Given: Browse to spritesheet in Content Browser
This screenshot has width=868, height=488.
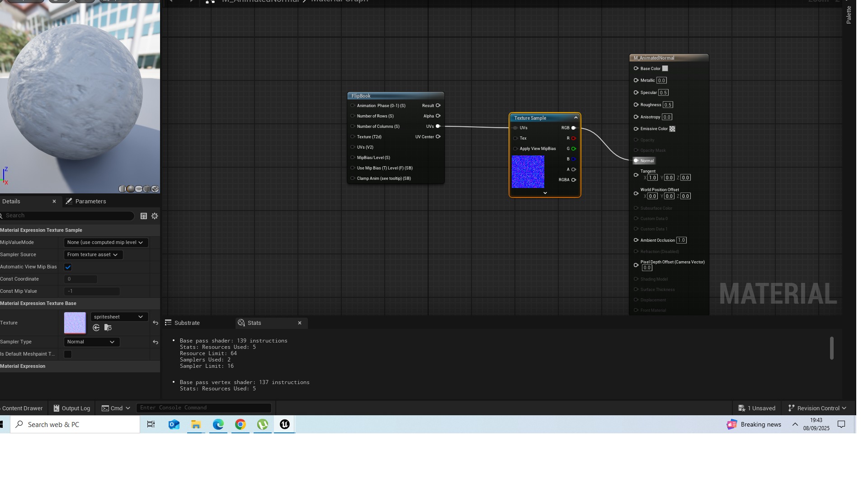Looking at the screenshot, I should pos(108,328).
